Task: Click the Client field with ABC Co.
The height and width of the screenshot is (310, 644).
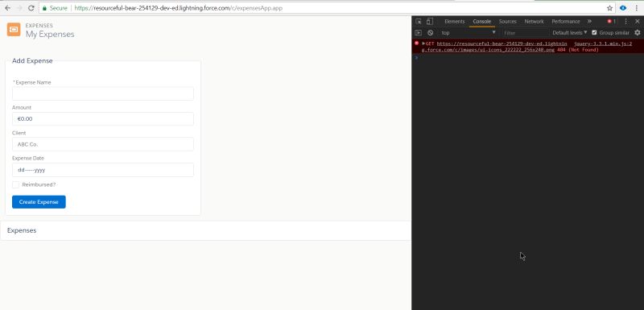Action: pyautogui.click(x=103, y=144)
